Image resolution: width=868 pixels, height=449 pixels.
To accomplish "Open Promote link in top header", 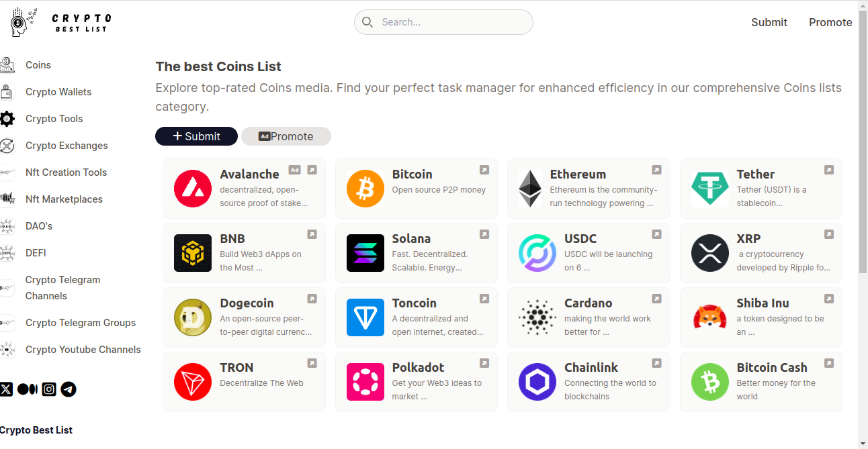I will point(830,22).
